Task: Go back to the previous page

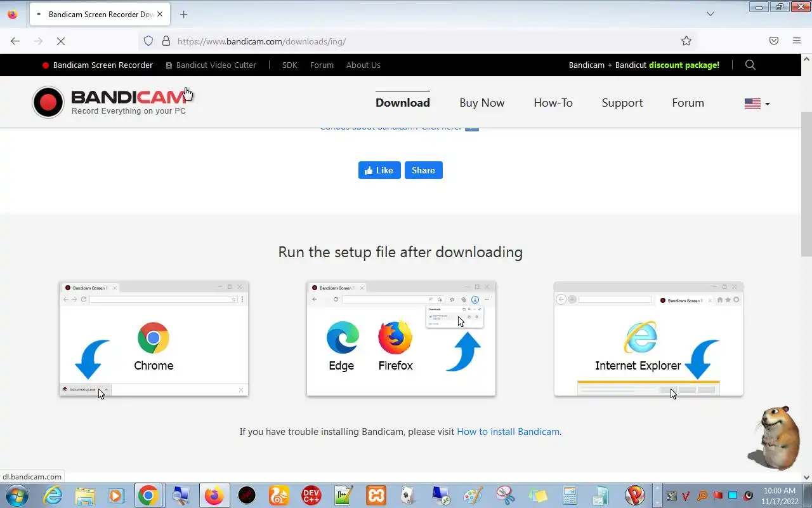Action: [15, 41]
